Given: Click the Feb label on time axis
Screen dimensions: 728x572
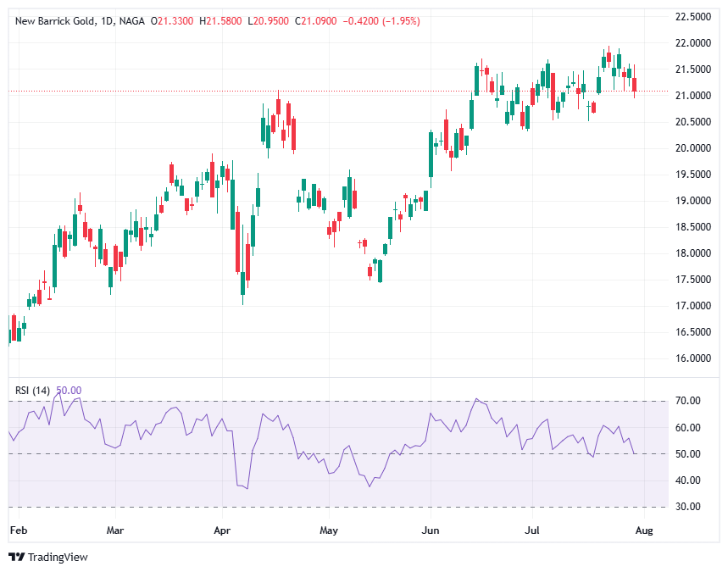Looking at the screenshot, I should [19, 530].
